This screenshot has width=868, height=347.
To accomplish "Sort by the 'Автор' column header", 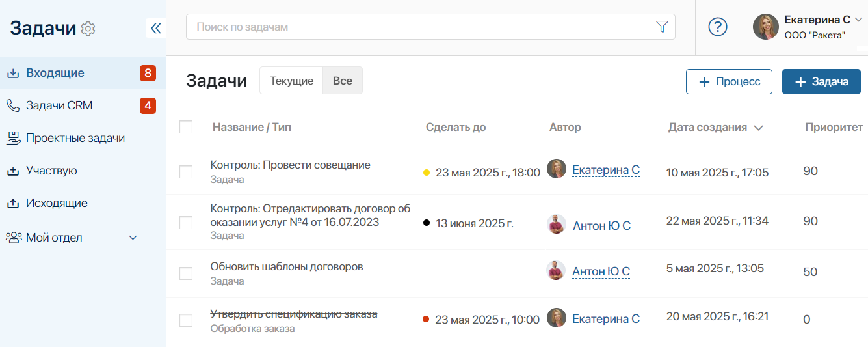I will [565, 127].
